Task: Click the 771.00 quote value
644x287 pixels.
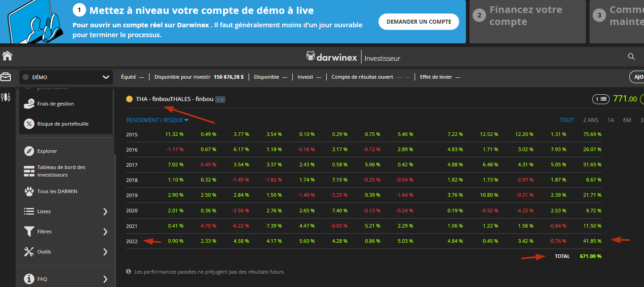Action: click(x=625, y=99)
